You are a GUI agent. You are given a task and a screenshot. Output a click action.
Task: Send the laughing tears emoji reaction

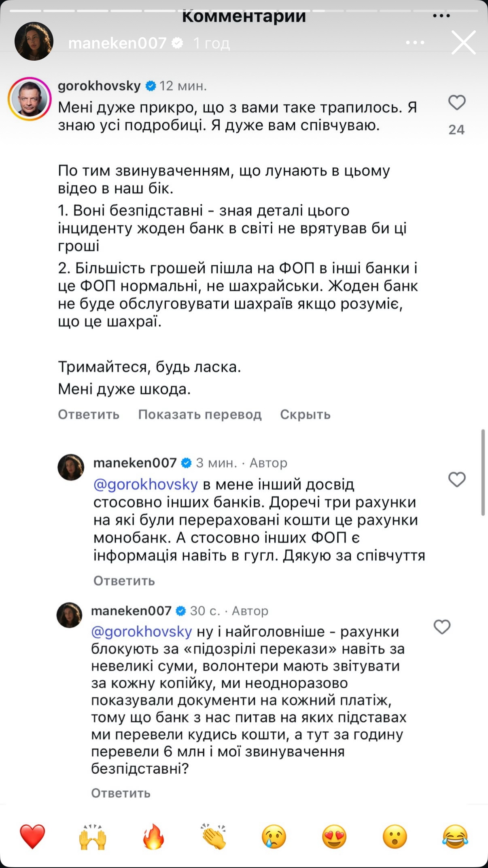click(455, 836)
